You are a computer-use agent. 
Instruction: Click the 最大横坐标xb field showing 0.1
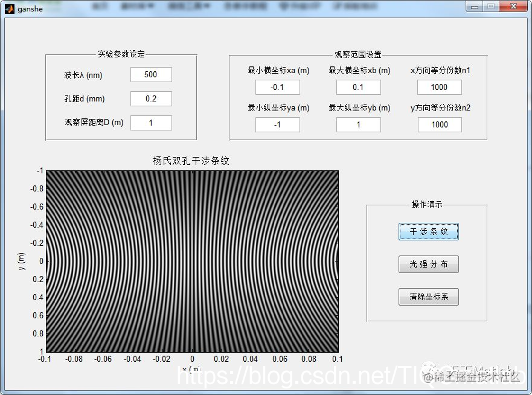pos(357,87)
